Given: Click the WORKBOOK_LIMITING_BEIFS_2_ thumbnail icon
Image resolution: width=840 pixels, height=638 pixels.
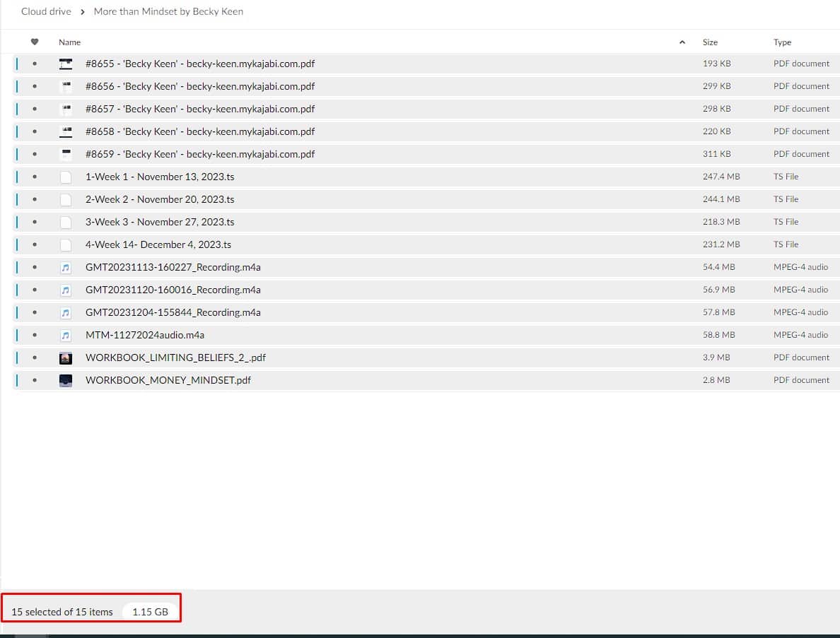Looking at the screenshot, I should pyautogui.click(x=66, y=358).
